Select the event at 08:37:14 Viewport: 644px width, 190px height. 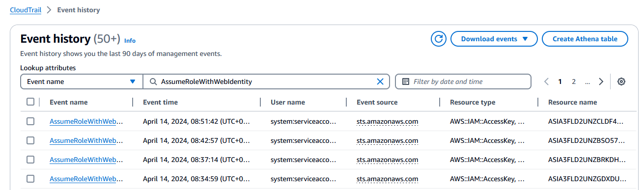pos(30,160)
